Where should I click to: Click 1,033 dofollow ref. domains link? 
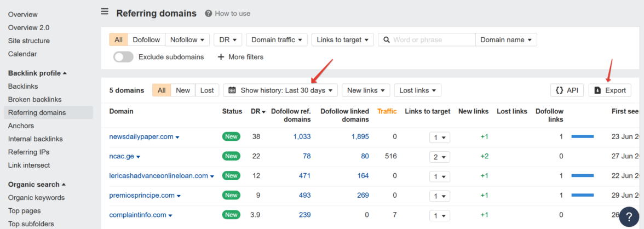pyautogui.click(x=301, y=137)
